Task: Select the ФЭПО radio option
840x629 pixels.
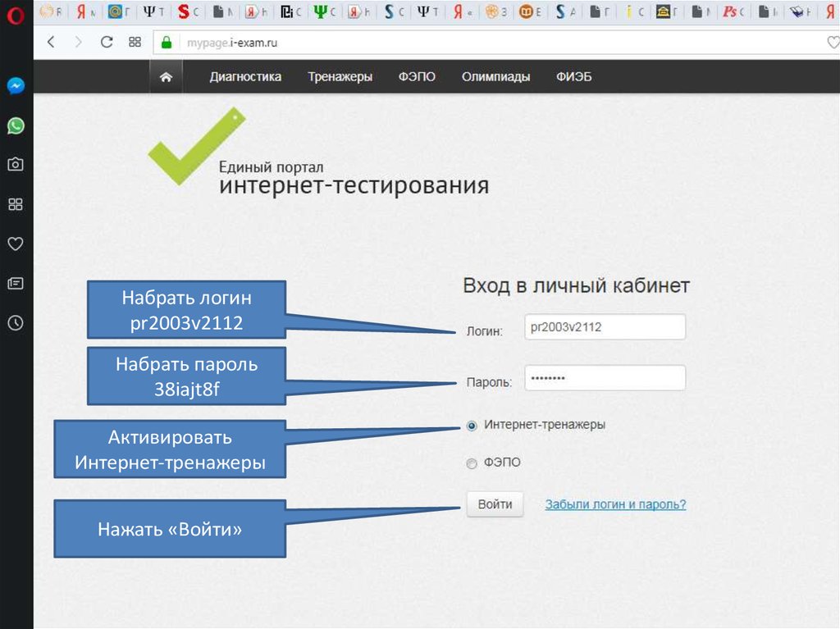Action: click(472, 463)
